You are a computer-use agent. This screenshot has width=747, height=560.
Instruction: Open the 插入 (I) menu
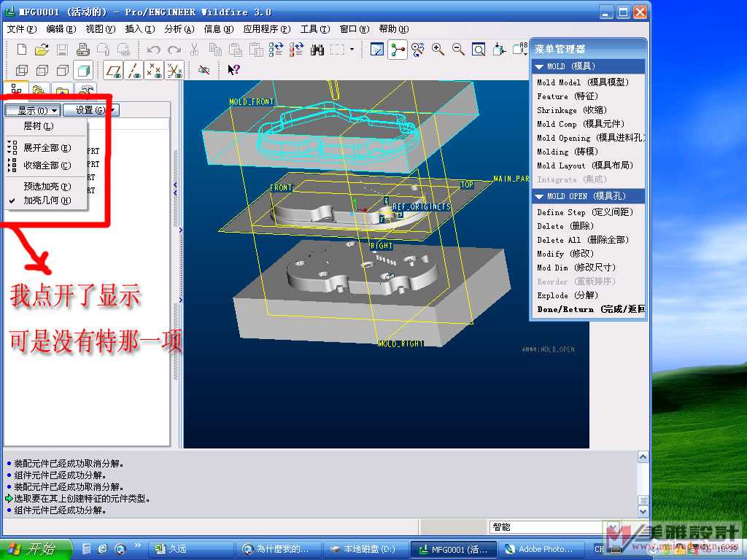tap(140, 29)
